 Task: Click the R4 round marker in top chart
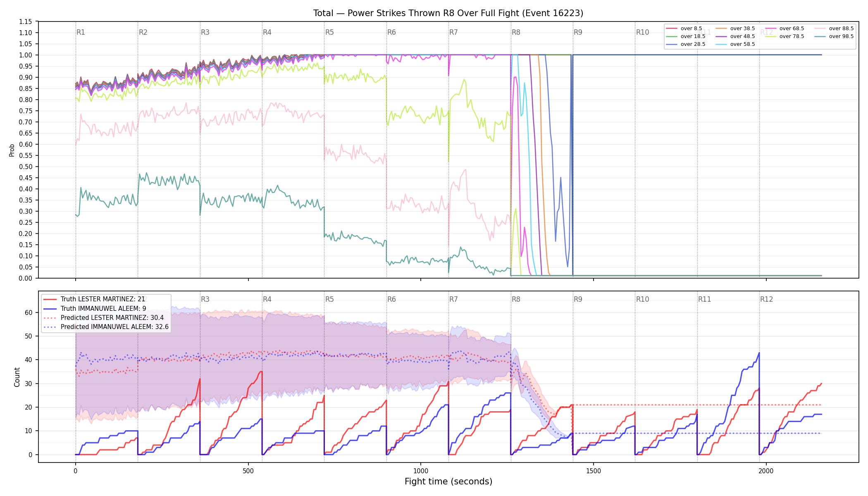point(267,32)
